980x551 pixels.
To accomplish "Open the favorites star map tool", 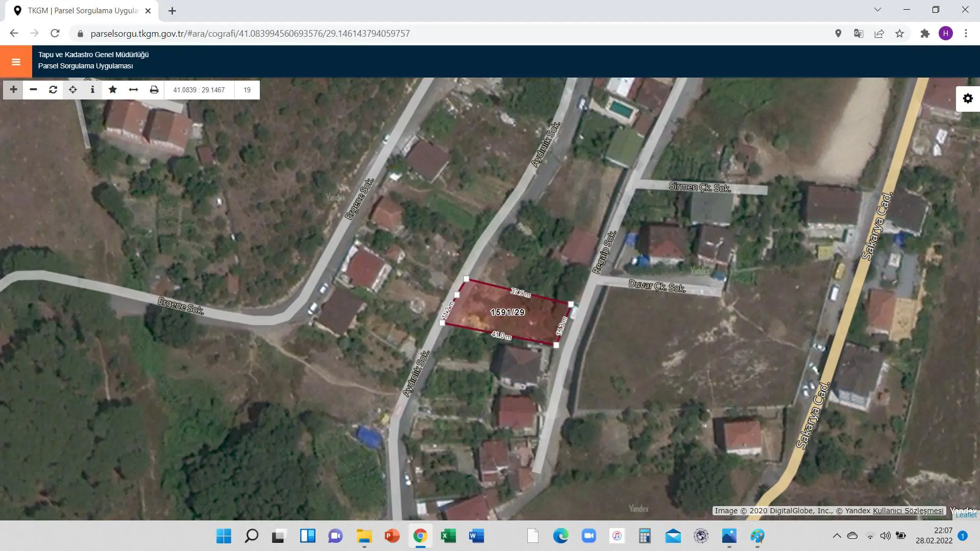I will (x=113, y=90).
